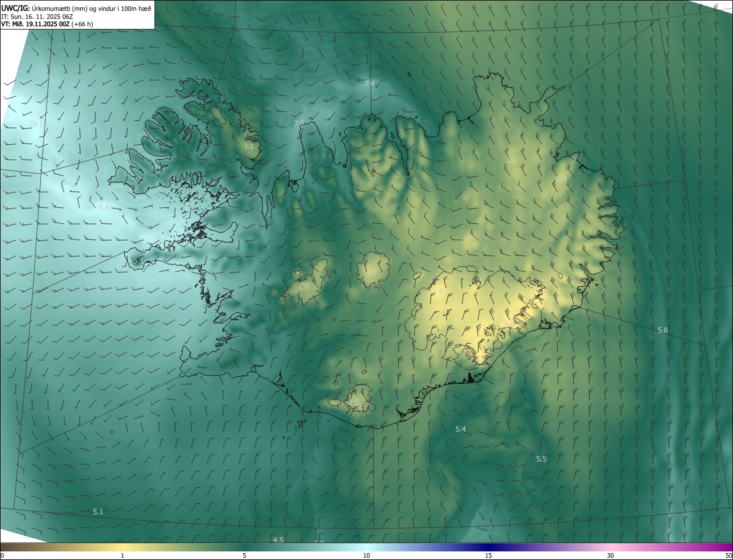The height and width of the screenshot is (560, 733).
Task: Click the 5.5 value label over the southern sea
Action: click(x=541, y=459)
